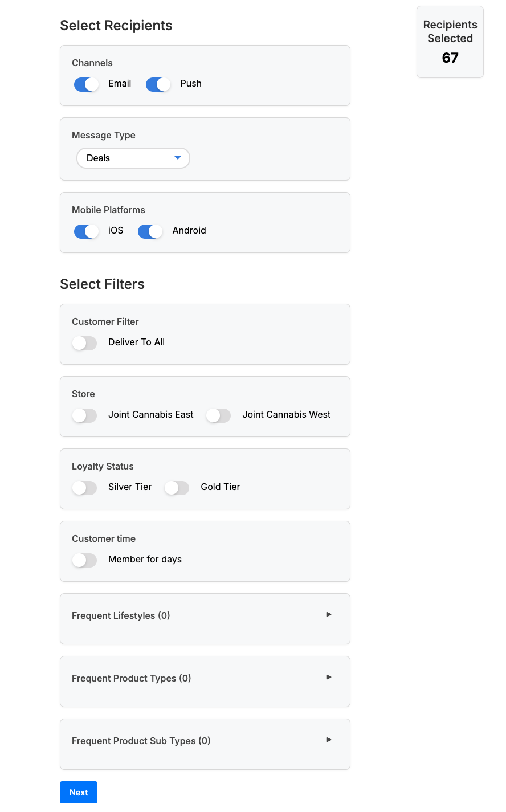506x812 pixels.
Task: Enable the Deliver To All toggle
Action: click(84, 343)
